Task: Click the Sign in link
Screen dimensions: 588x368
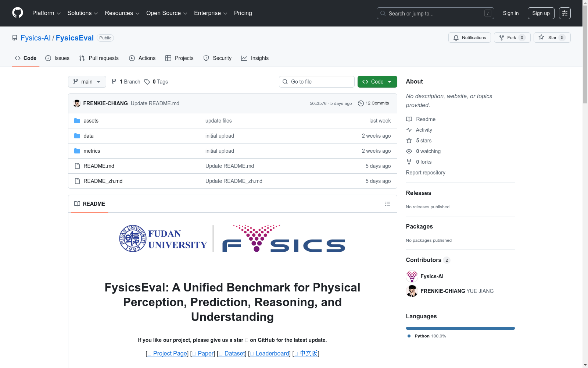Action: point(511,13)
